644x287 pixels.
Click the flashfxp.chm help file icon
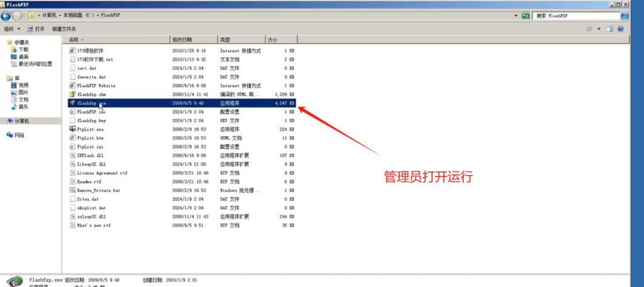(x=73, y=94)
